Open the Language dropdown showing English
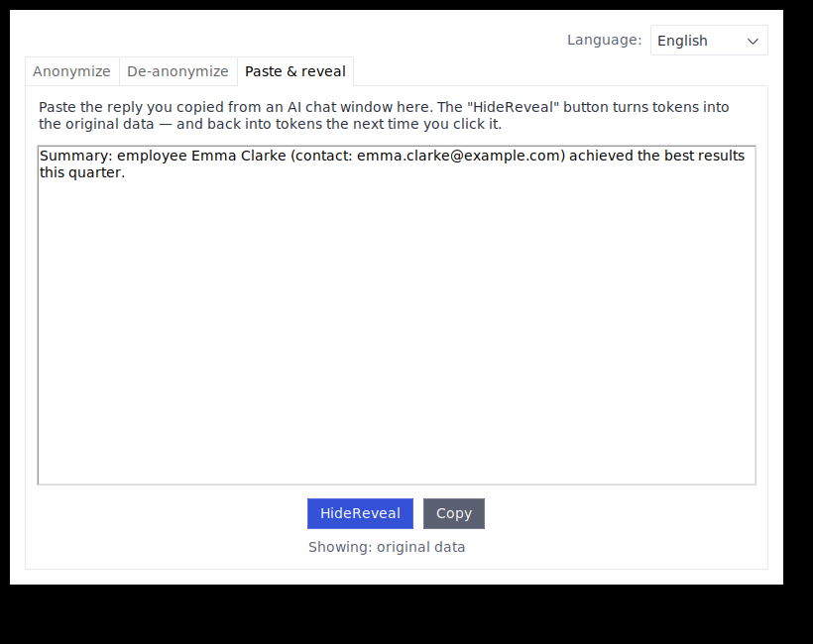Screen dimensions: 813x644 tap(709, 41)
